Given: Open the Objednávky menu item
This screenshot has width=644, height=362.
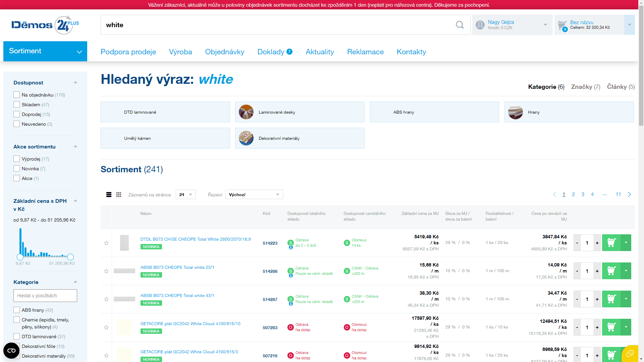Looking at the screenshot, I should click(225, 52).
